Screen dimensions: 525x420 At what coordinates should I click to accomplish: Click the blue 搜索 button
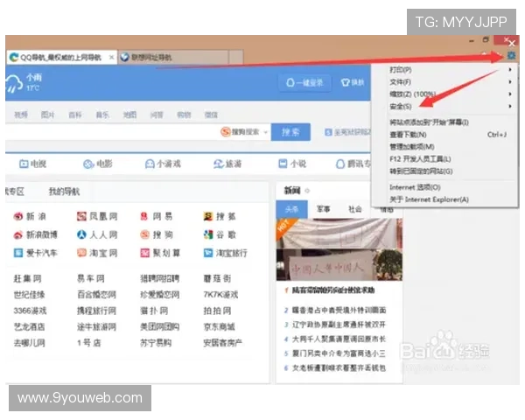(290, 132)
